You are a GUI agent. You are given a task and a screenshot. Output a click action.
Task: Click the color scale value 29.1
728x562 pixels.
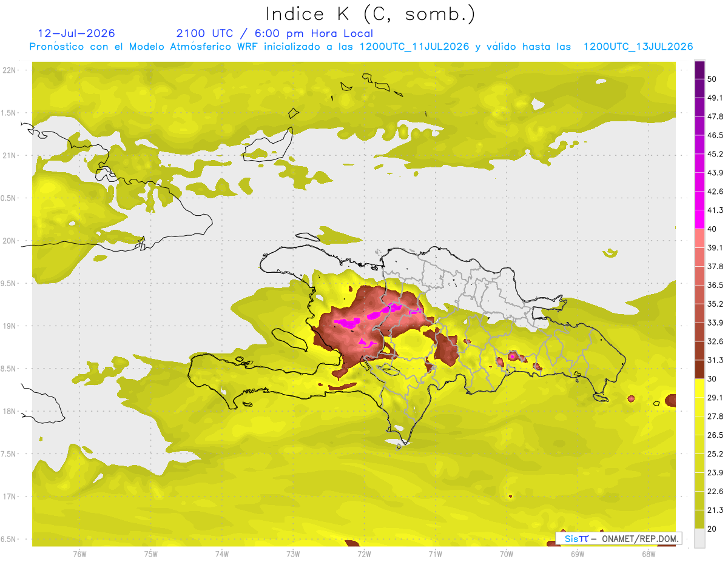pos(715,397)
